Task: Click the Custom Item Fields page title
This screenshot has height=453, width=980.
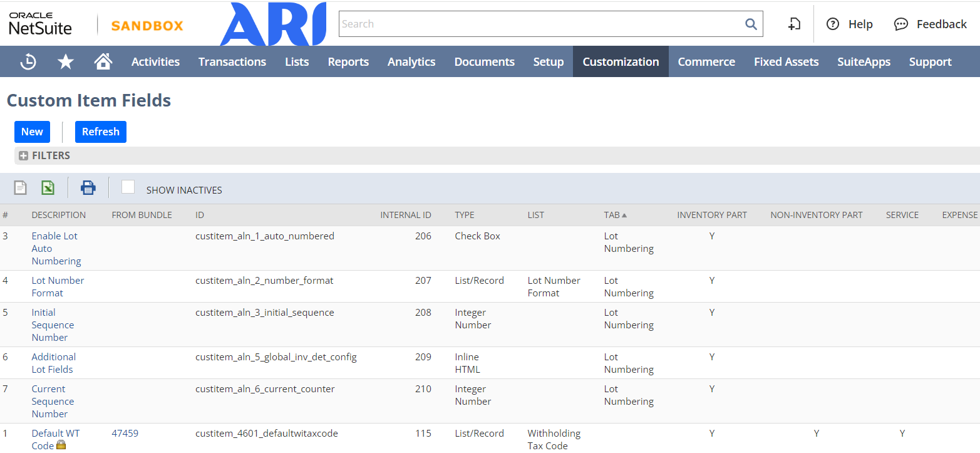Action: coord(89,100)
